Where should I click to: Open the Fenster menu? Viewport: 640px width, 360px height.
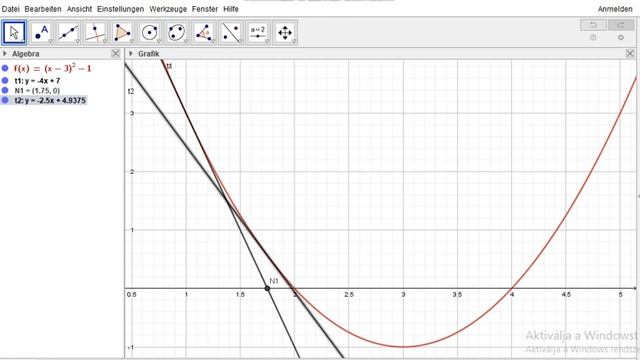pyautogui.click(x=205, y=9)
